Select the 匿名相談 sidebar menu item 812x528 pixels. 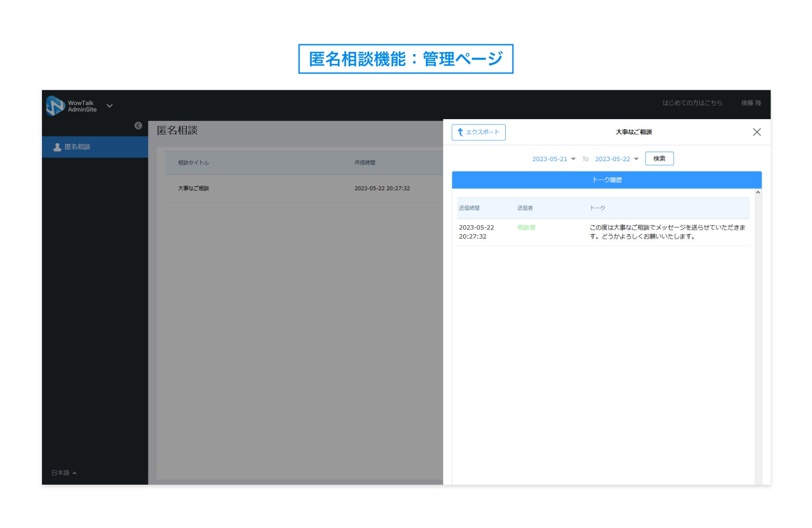click(95, 147)
